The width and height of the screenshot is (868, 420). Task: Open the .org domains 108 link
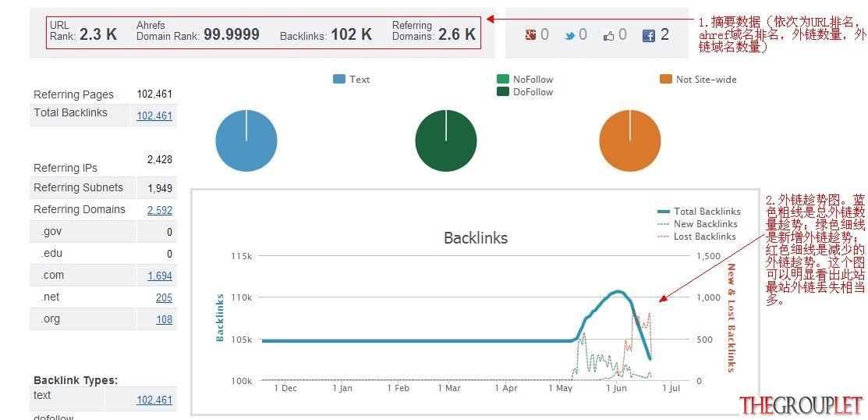click(164, 319)
